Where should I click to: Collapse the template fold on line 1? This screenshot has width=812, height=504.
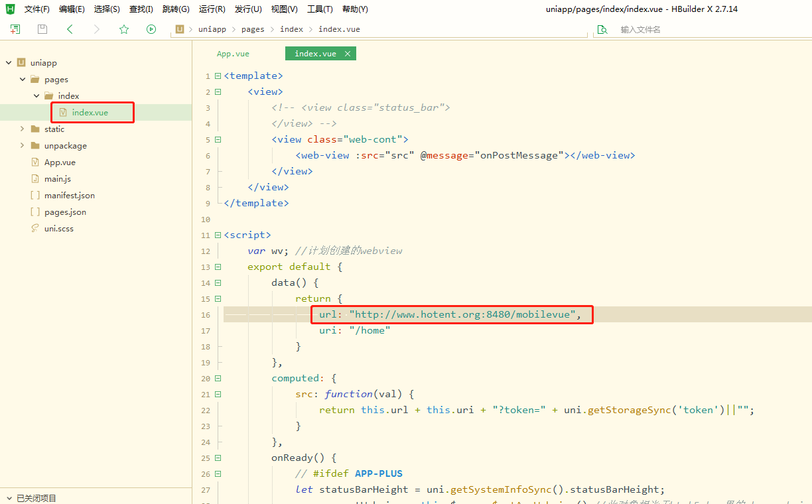coord(218,76)
